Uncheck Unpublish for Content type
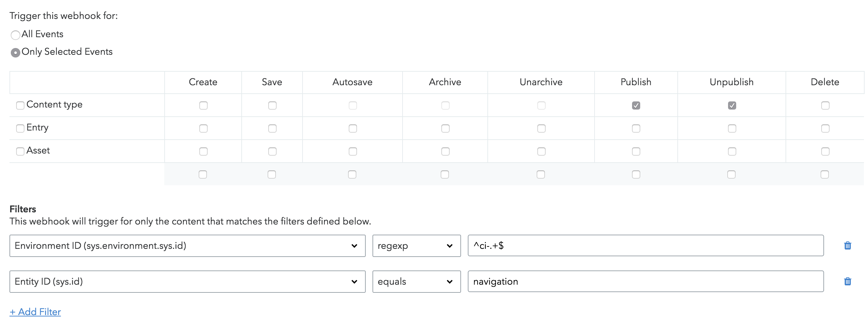 (x=732, y=105)
